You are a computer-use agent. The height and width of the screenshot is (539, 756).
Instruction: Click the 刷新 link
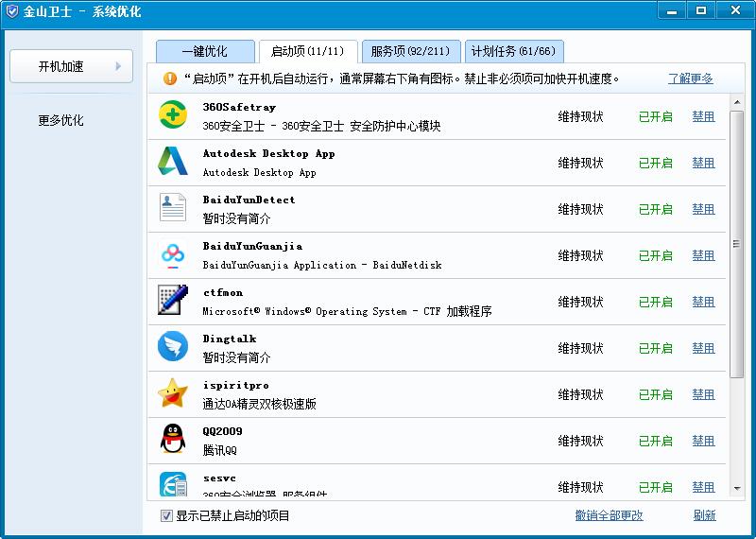click(x=704, y=515)
